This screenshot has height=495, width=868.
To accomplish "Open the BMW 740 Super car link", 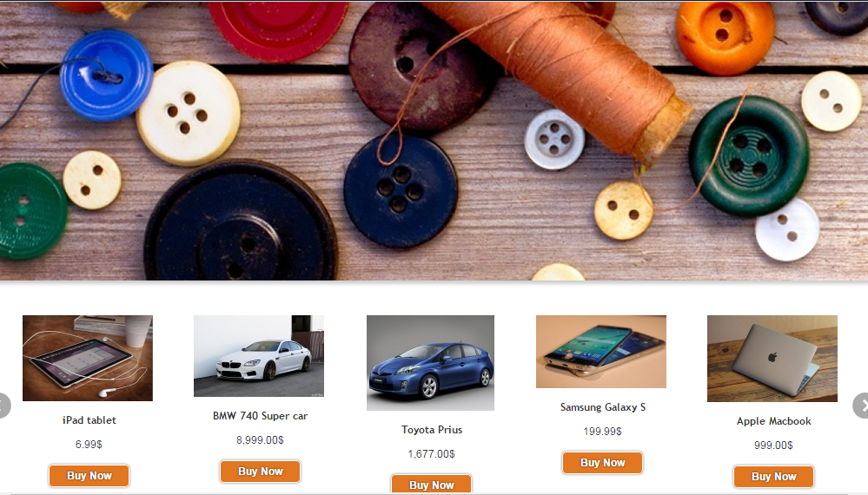I will click(x=260, y=416).
